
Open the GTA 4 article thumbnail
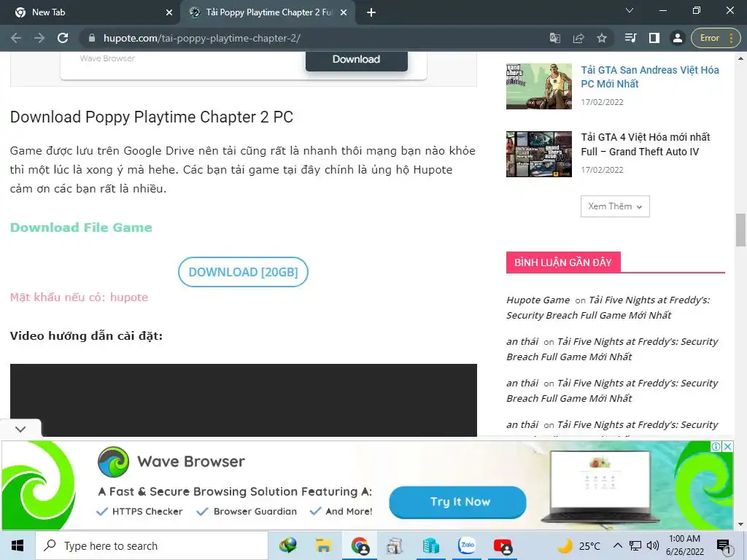click(539, 154)
